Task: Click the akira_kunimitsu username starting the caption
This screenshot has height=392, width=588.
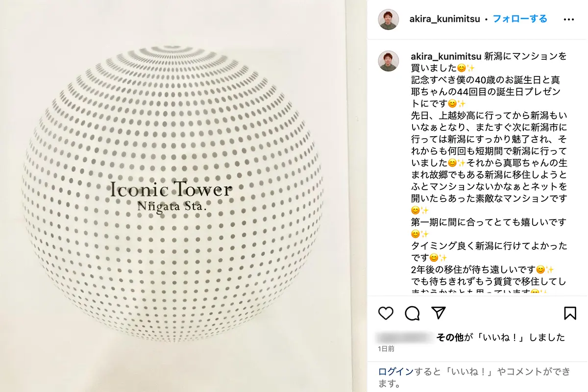Action: coord(445,55)
